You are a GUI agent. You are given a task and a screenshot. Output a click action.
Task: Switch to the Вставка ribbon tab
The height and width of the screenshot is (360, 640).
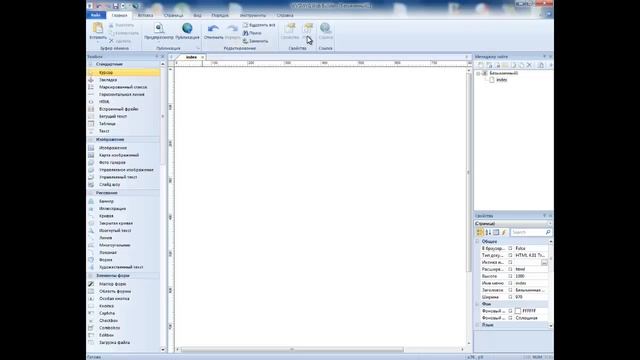pyautogui.click(x=145, y=16)
